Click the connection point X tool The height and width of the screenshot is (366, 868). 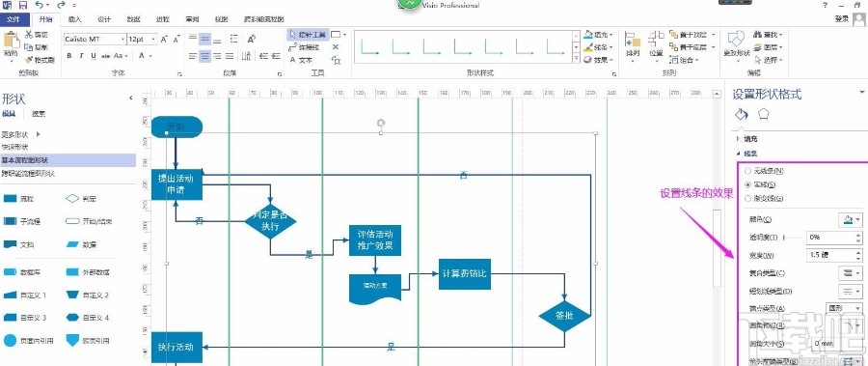tap(335, 47)
